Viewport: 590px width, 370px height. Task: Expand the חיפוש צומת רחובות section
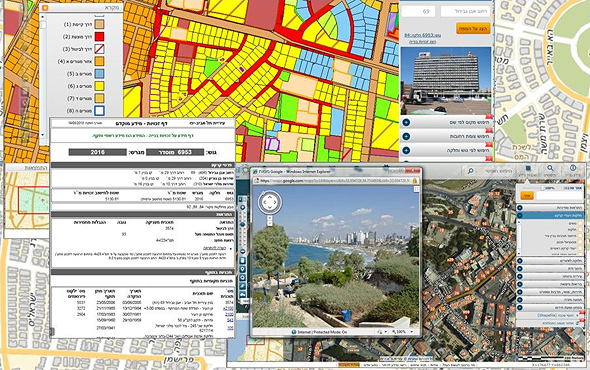(x=406, y=136)
